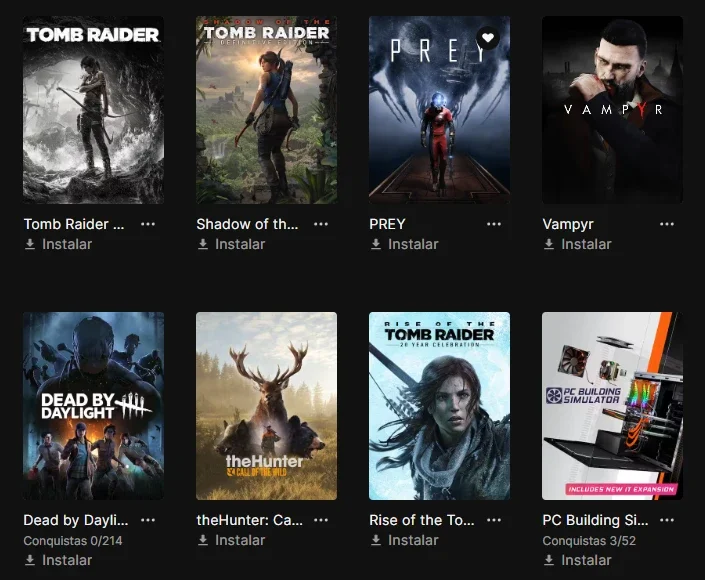The height and width of the screenshot is (580, 705).
Task: Click Instalar under Tomb Raider
Action: click(x=58, y=244)
